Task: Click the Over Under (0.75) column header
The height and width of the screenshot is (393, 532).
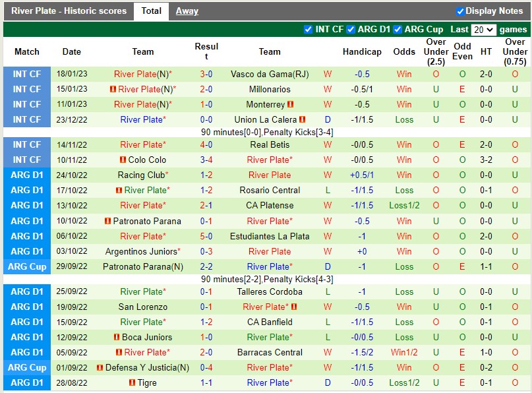Action: point(515,51)
